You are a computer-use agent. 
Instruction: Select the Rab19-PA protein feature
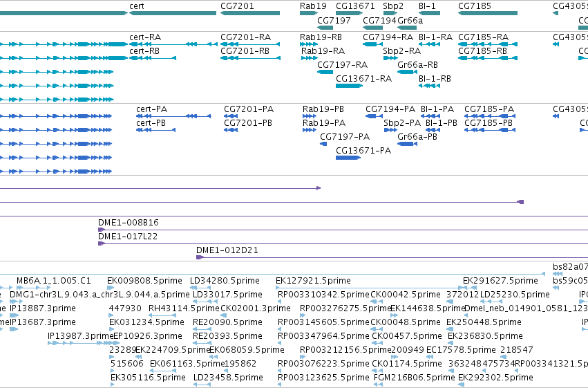click(310, 130)
